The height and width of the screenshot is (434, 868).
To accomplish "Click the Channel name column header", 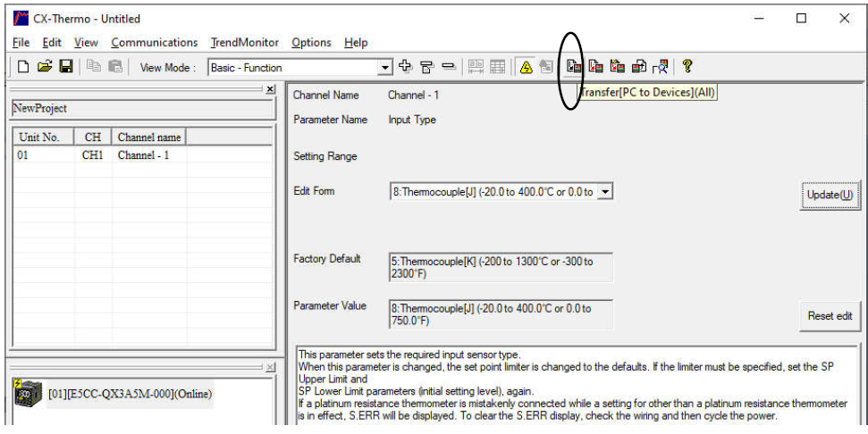I will [149, 138].
